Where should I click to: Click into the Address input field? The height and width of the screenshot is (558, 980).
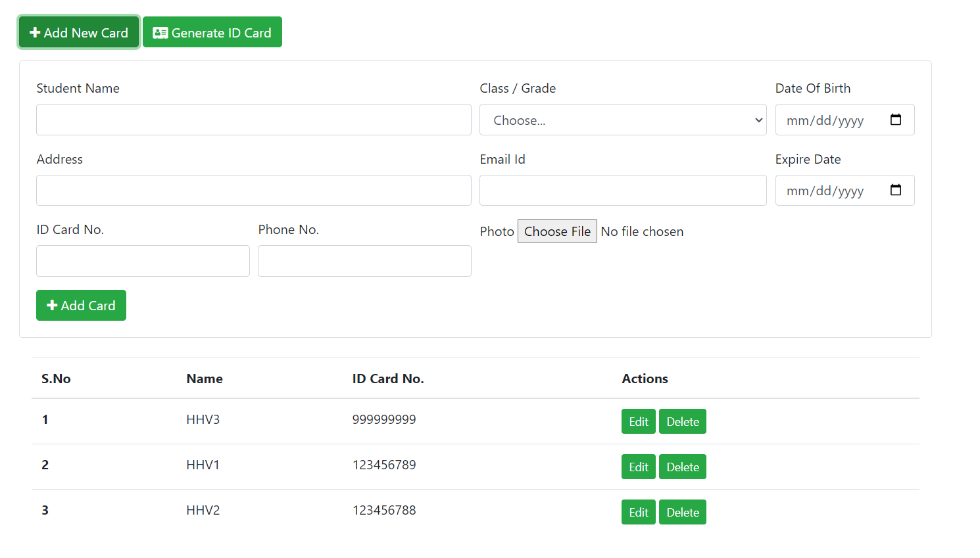tap(253, 191)
